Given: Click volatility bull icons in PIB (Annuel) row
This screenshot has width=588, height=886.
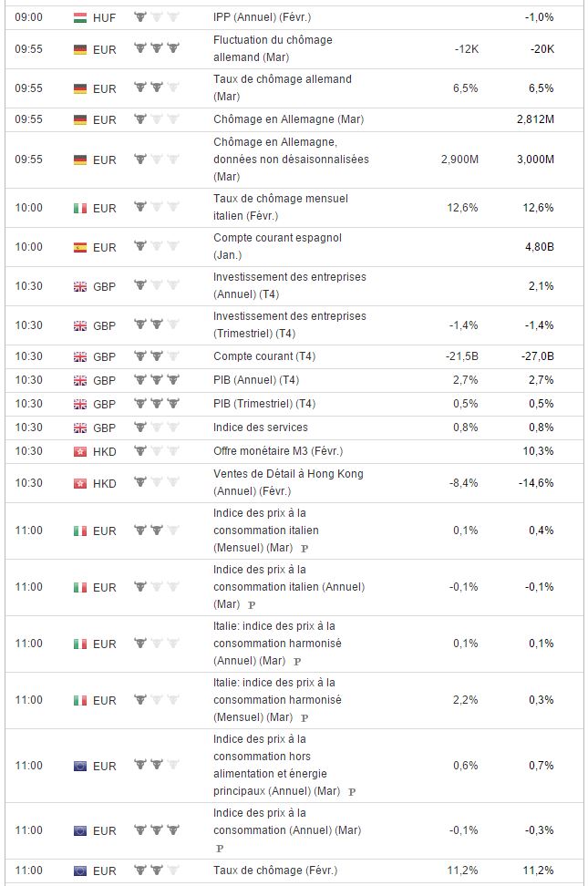Looking at the screenshot, I should (156, 380).
